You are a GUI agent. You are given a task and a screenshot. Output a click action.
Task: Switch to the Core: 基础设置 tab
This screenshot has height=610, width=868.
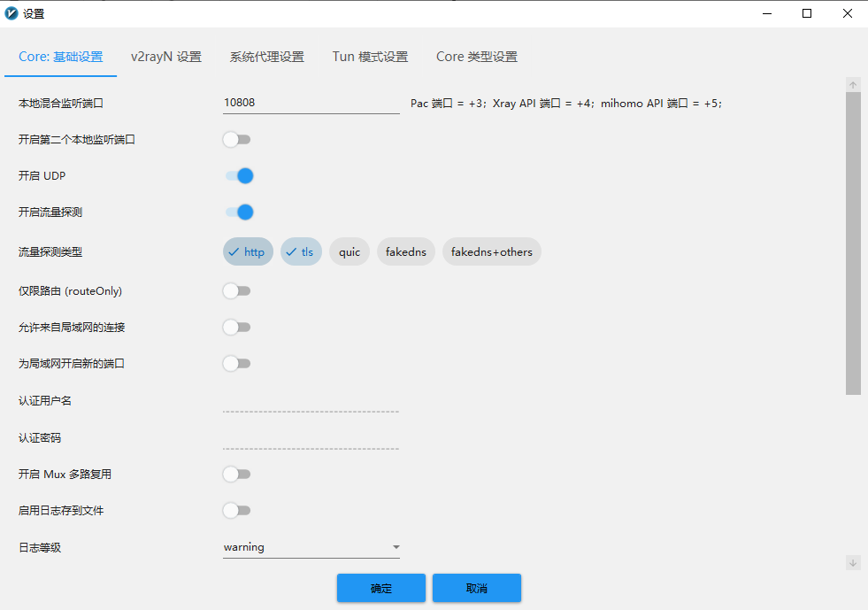61,57
